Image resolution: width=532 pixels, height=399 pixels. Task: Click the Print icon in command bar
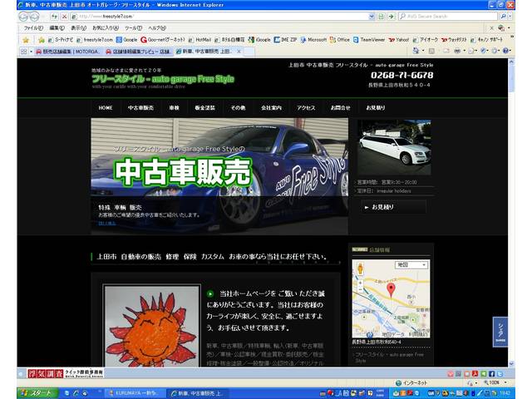pos(457,51)
